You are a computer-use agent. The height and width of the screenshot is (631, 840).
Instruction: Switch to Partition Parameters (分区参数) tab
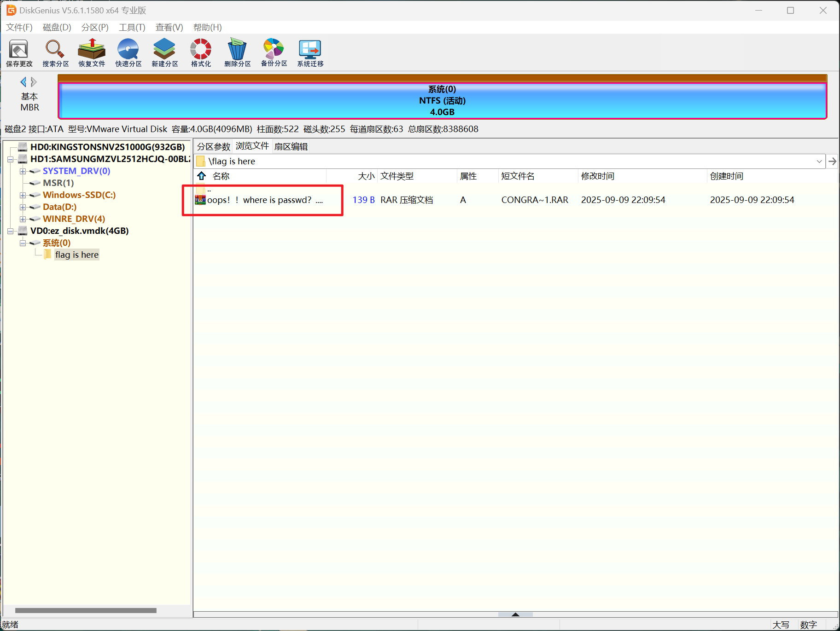(213, 146)
